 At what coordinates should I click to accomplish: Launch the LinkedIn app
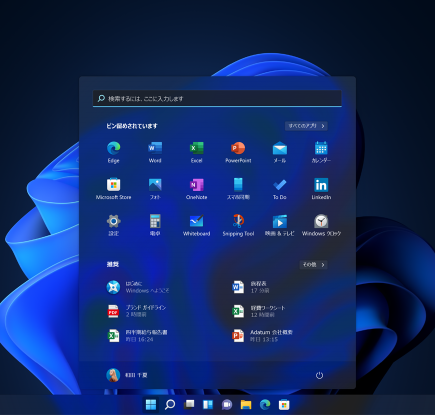point(321,189)
